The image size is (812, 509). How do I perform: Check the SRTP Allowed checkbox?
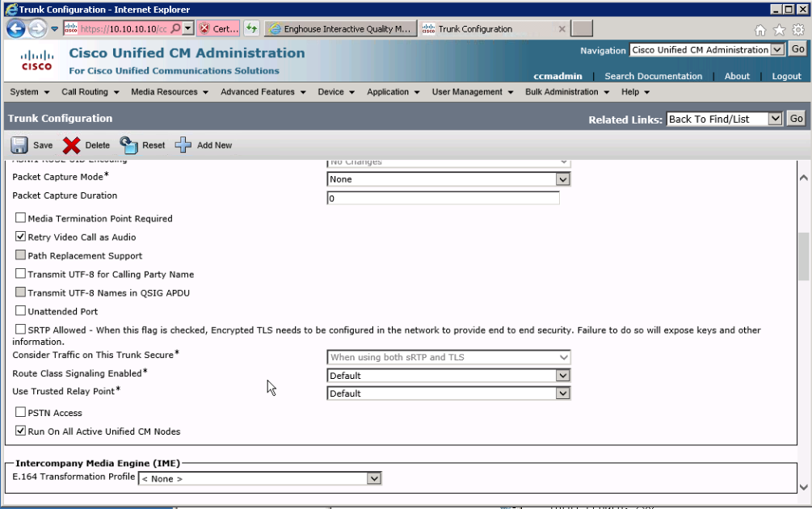click(20, 330)
